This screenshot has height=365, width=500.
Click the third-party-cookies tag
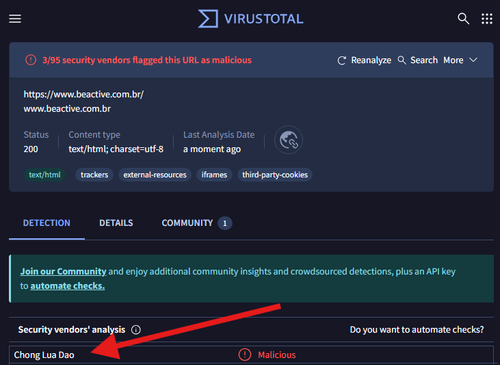(x=275, y=175)
